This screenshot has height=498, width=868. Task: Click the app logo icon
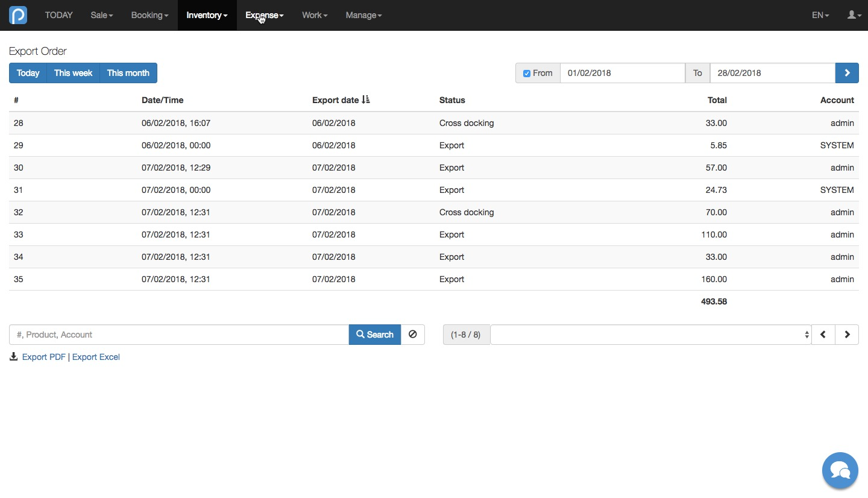18,15
